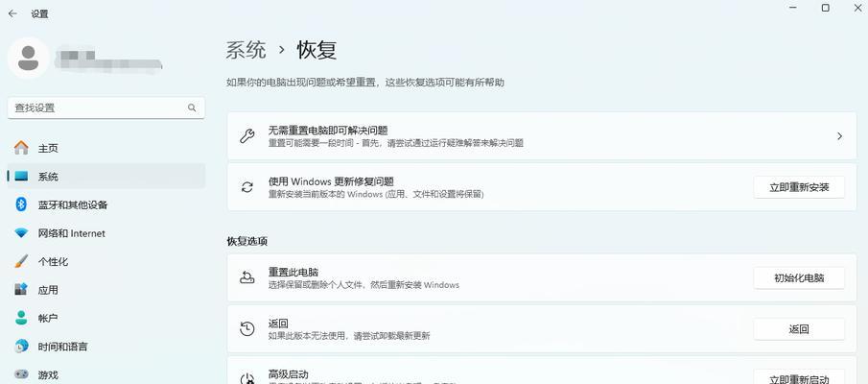Open the 时间和语言 sidebar label

point(62,347)
